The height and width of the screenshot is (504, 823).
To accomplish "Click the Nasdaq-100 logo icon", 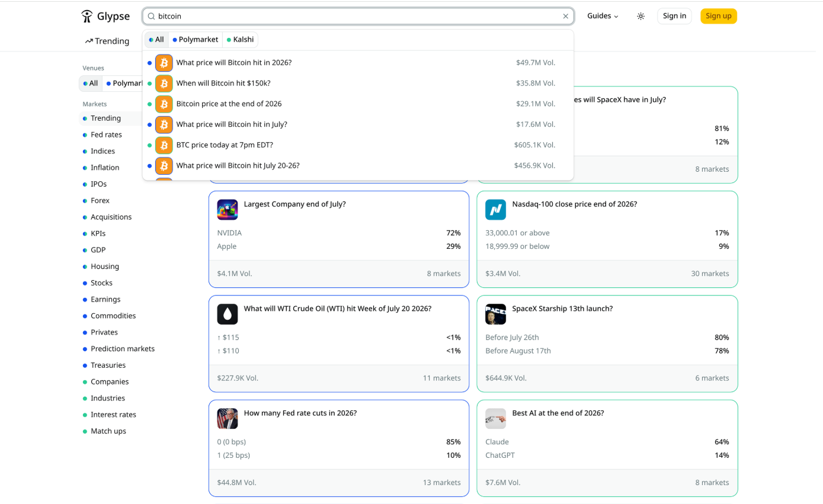I will tap(495, 210).
